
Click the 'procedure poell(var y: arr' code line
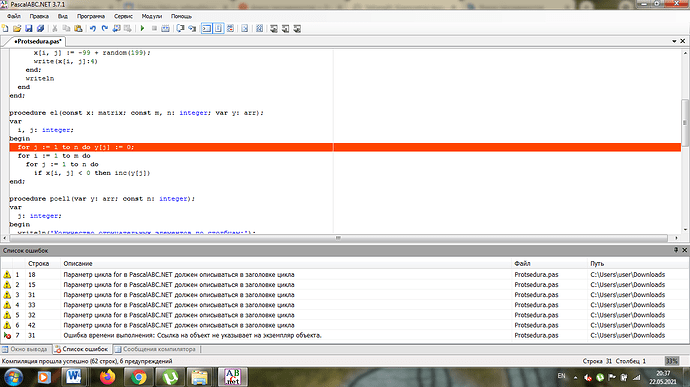102,199
